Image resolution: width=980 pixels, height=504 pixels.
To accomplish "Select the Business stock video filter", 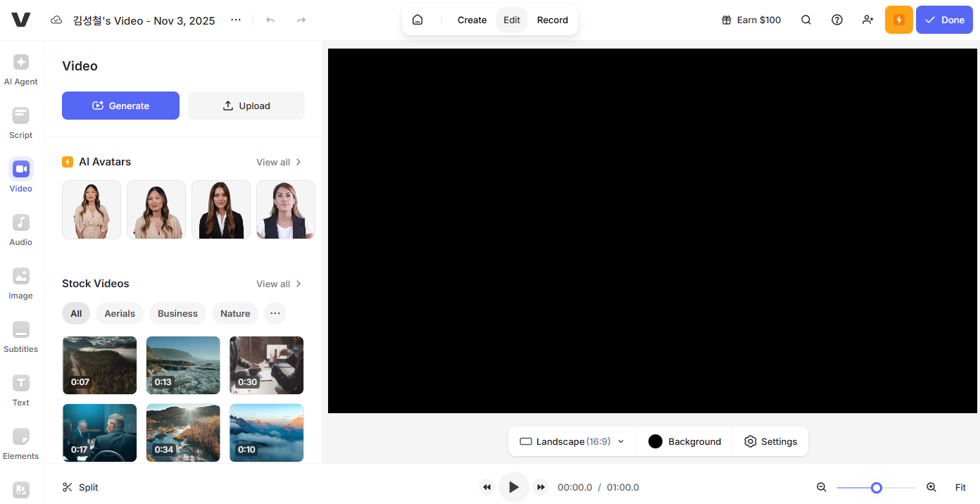I will [x=177, y=313].
